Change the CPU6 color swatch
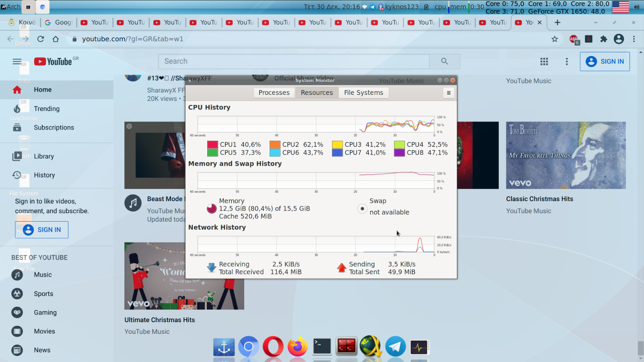The image size is (644, 362). (275, 153)
